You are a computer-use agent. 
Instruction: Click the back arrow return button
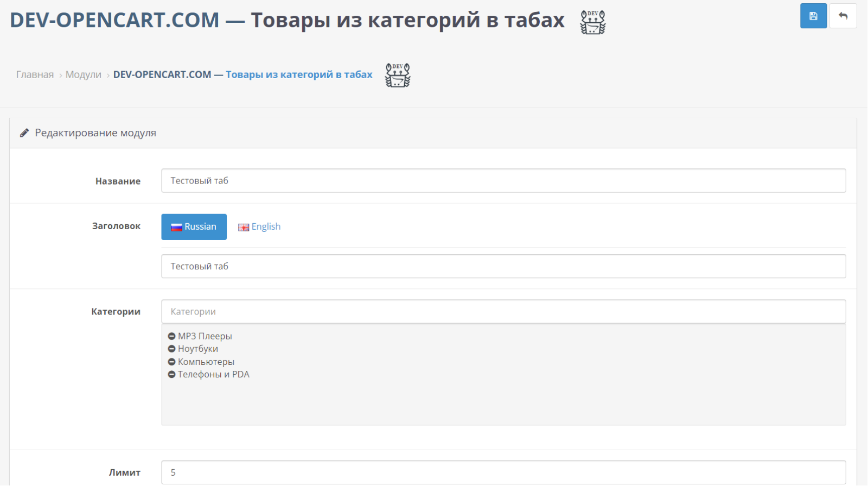[x=843, y=16]
